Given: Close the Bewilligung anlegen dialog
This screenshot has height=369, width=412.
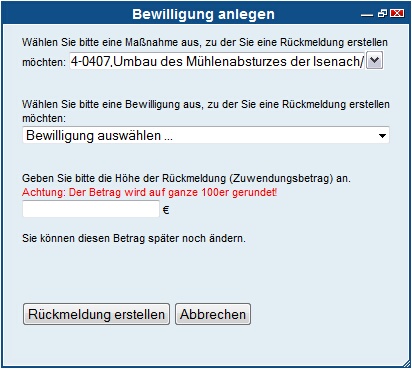Looking at the screenshot, I should tap(397, 13).
